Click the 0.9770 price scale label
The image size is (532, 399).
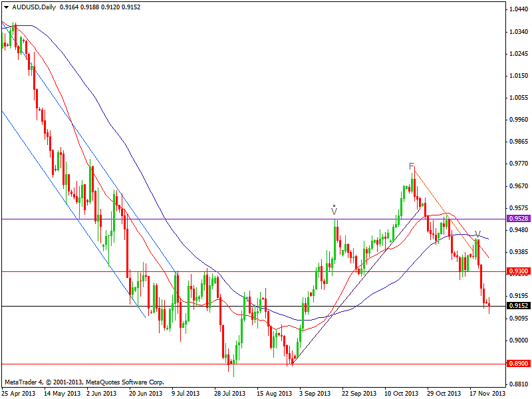point(517,164)
